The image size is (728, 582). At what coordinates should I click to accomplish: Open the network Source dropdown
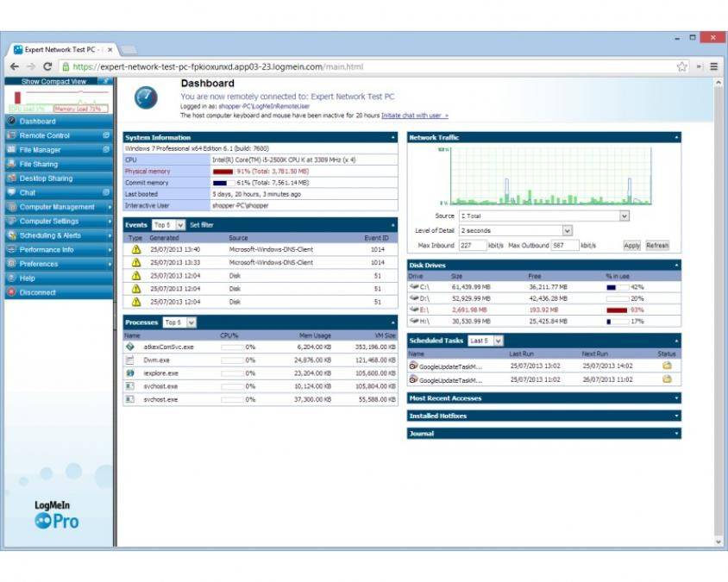click(x=543, y=216)
